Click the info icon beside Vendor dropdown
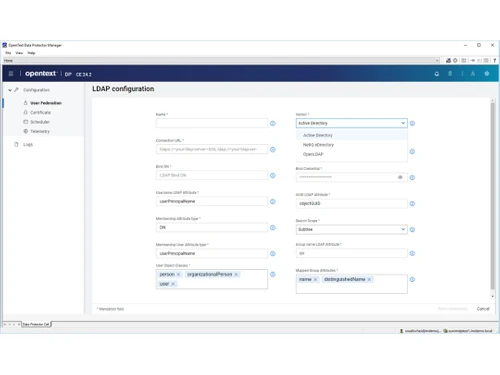Screen dimensions: 500x375 412,123
